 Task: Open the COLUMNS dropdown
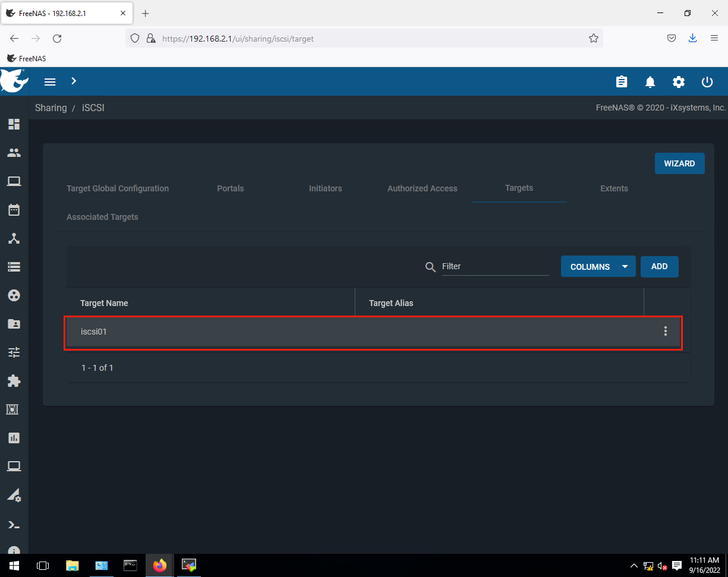[x=598, y=267]
